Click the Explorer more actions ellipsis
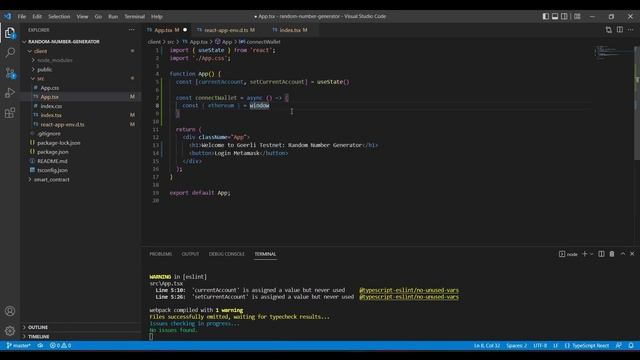This screenshot has height=360, width=640. 131,30
